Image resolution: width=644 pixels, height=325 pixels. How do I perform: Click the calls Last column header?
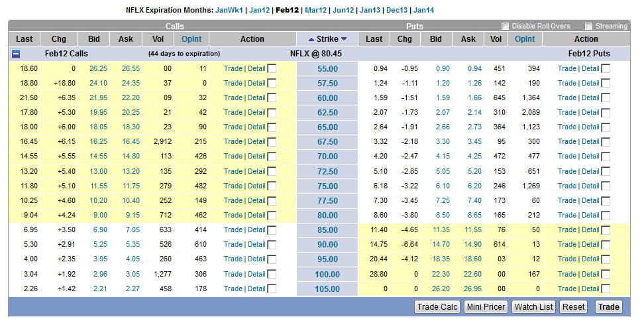[x=25, y=39]
